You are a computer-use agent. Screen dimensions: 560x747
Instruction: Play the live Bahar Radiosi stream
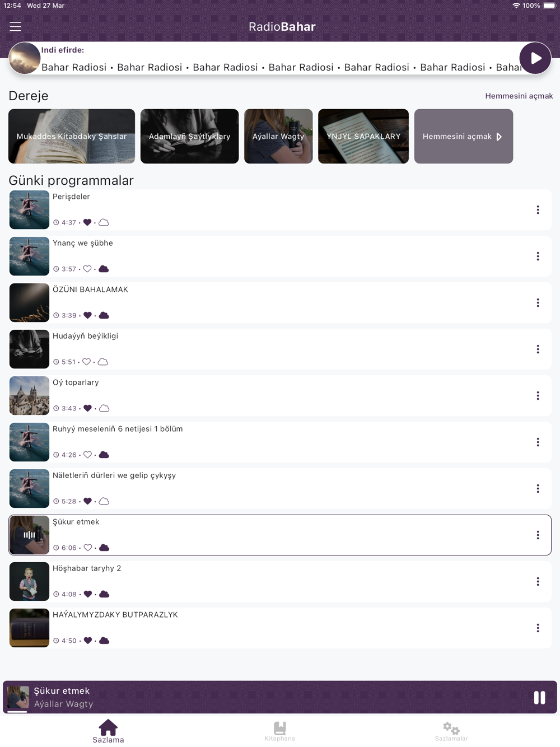click(535, 58)
